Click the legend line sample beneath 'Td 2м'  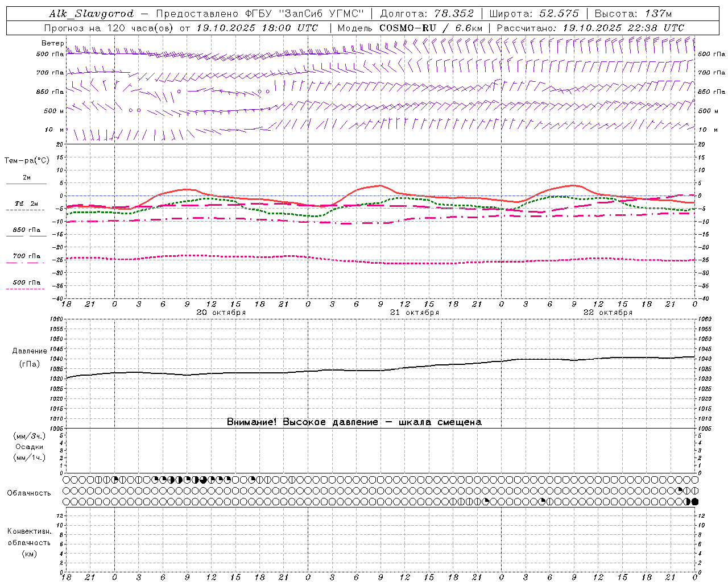point(26,210)
